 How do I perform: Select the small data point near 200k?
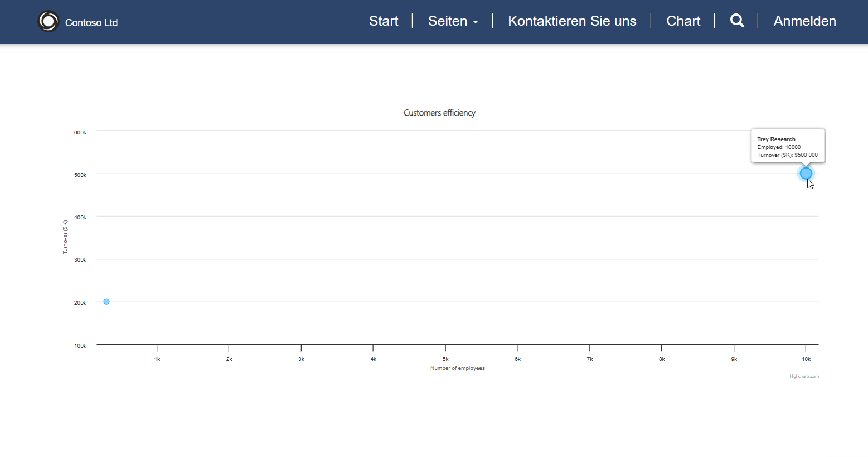[106, 301]
